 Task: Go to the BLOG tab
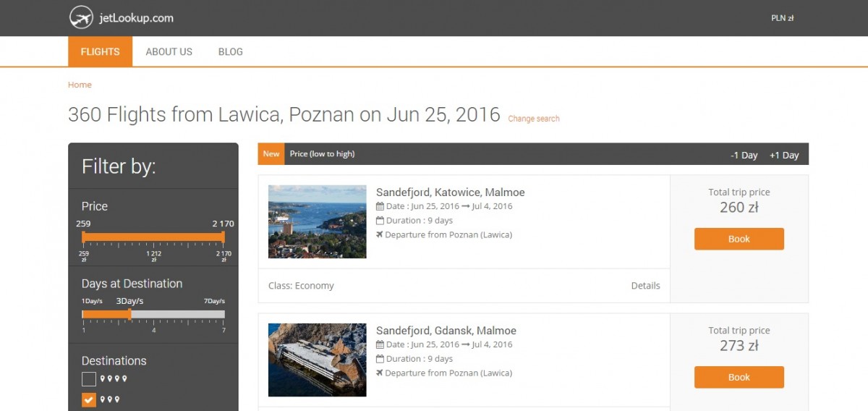click(x=230, y=51)
